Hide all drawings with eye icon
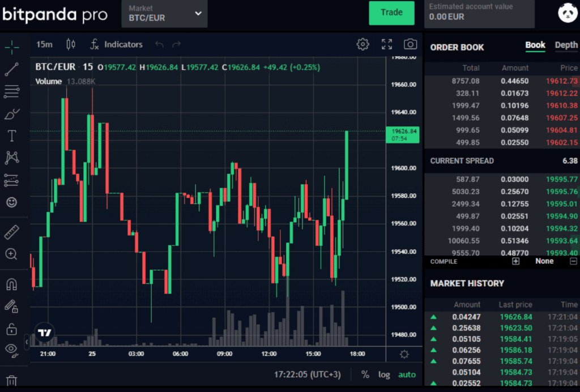 click(x=11, y=349)
